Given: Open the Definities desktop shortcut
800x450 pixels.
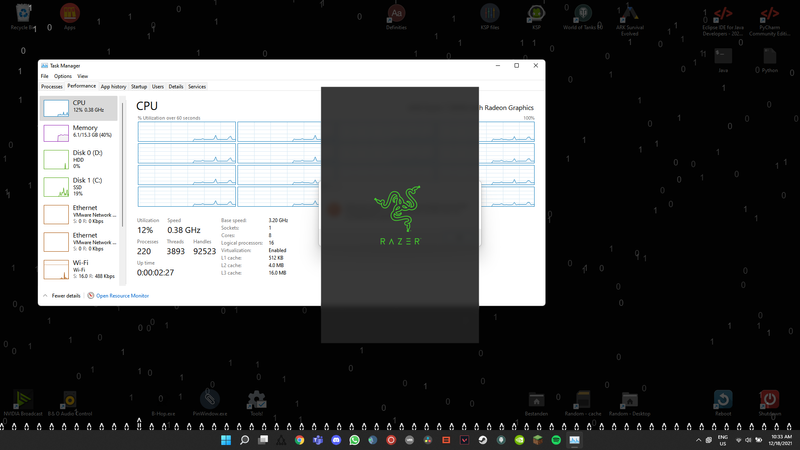Looking at the screenshot, I should click(x=396, y=17).
